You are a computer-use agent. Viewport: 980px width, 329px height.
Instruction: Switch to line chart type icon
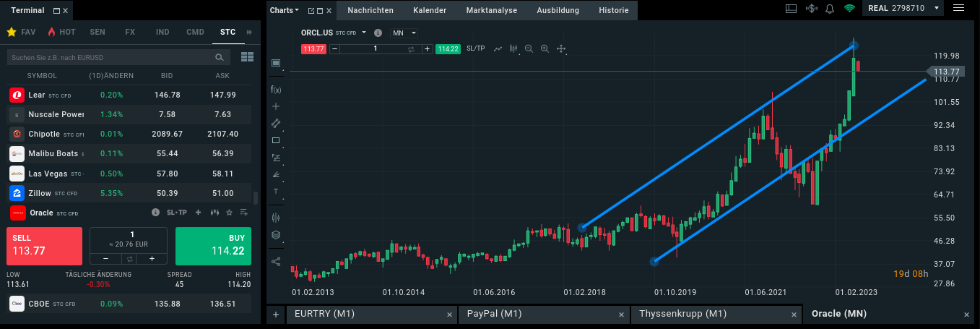click(x=498, y=48)
